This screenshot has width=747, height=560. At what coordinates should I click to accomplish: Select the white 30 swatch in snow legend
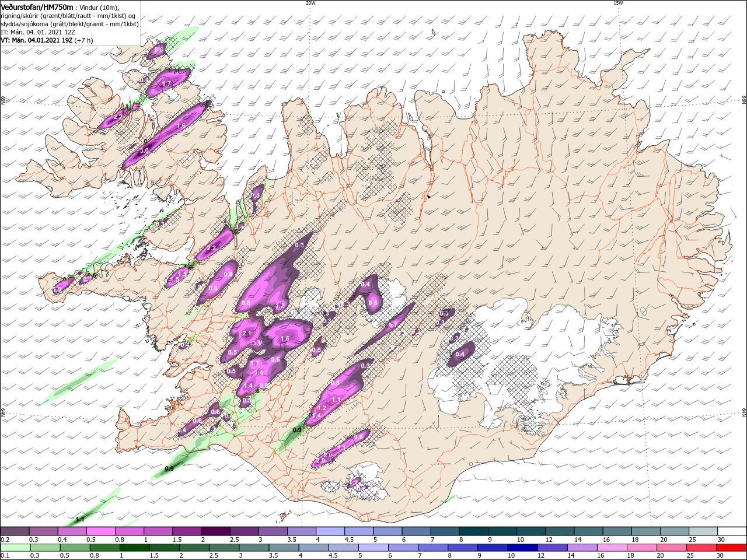click(732, 531)
